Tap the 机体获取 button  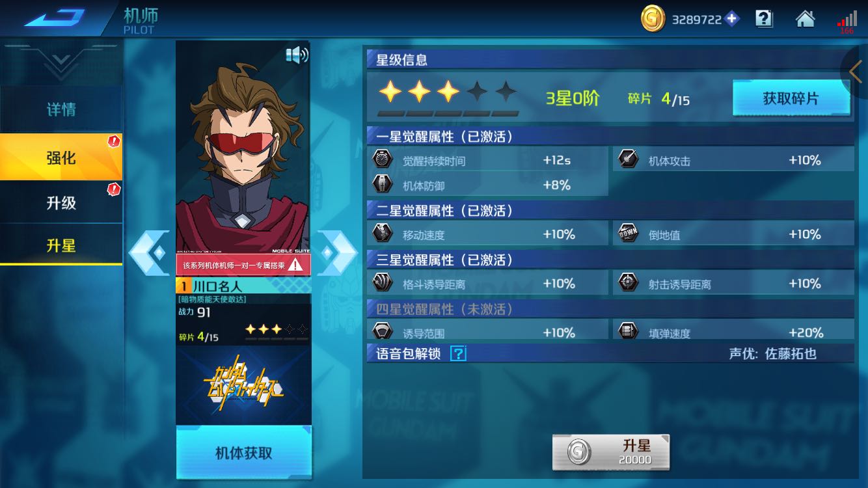(x=244, y=453)
